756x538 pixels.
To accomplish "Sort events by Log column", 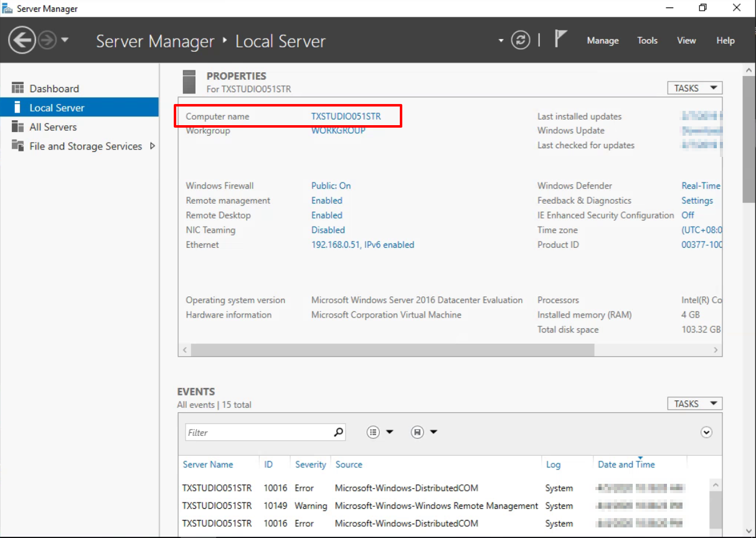I will pyautogui.click(x=553, y=465).
